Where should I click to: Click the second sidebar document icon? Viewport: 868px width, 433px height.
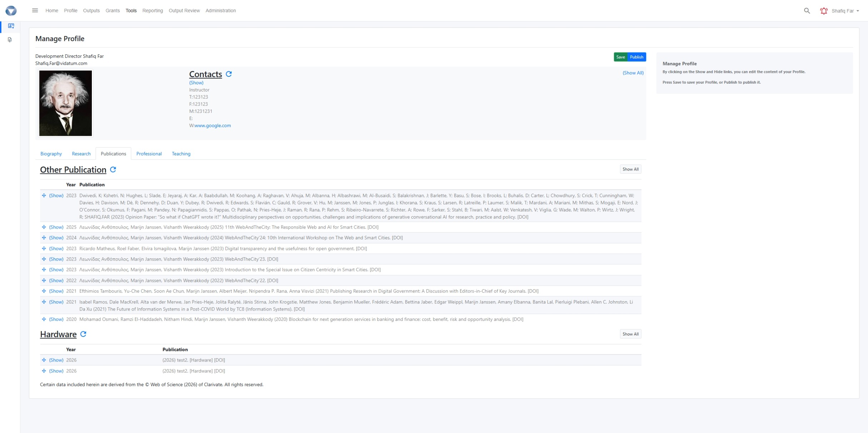10,40
